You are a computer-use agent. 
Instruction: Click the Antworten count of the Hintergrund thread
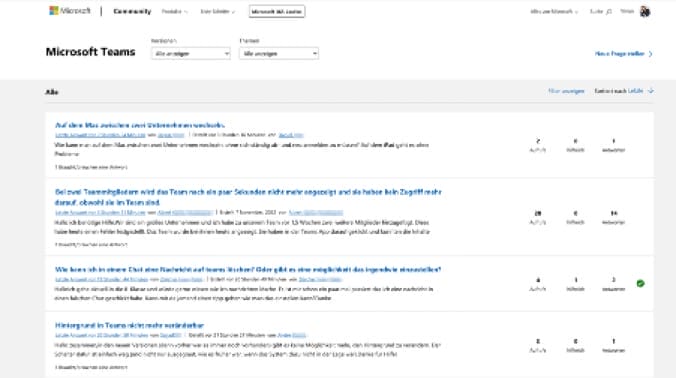coord(613,341)
